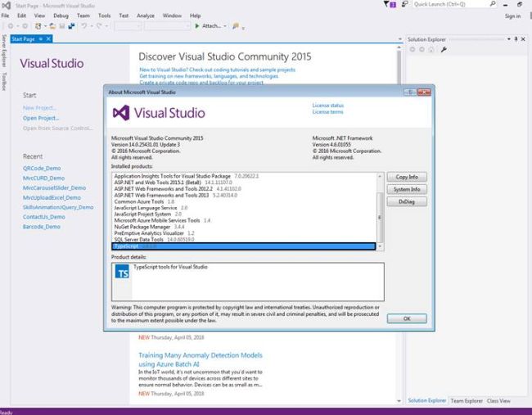The height and width of the screenshot is (415, 532).
Task: Click the Redo toolbar icon
Action: [x=99, y=26]
